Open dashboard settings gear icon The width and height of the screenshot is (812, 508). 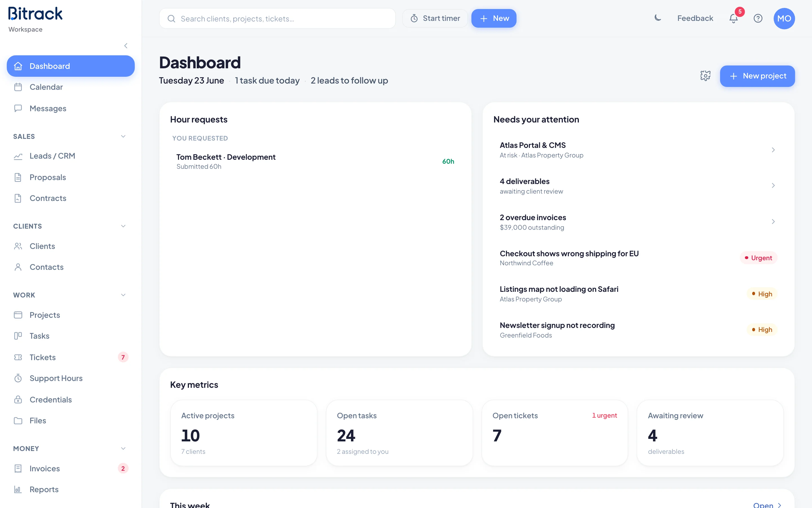(x=705, y=76)
